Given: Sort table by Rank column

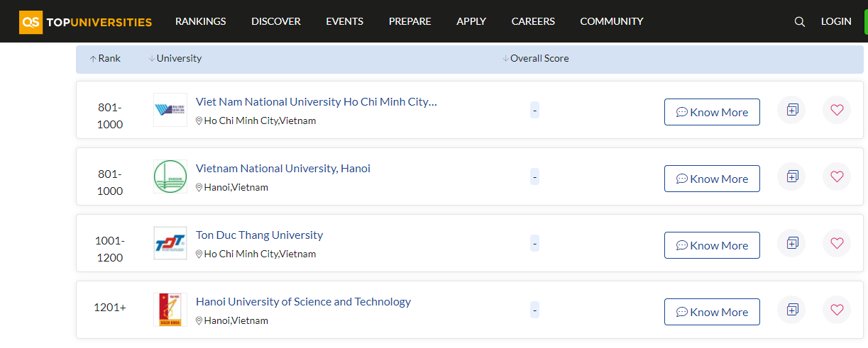Looking at the screenshot, I should point(105,59).
